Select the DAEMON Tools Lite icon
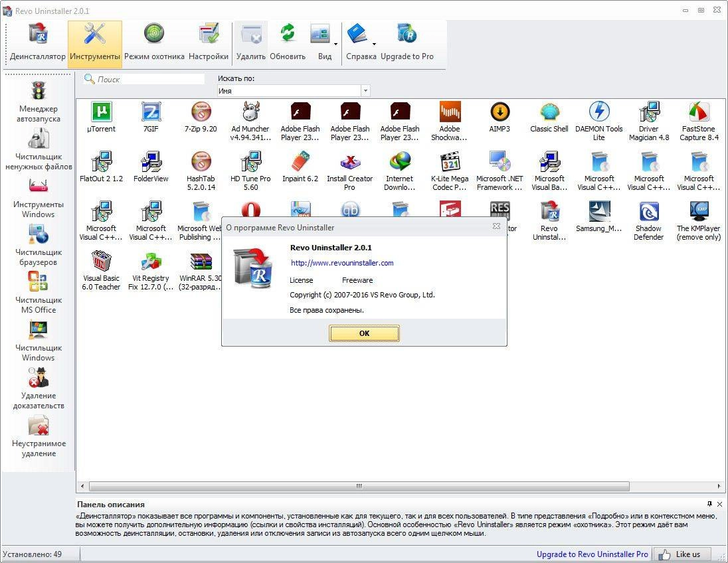The width and height of the screenshot is (728, 563). 599,121
